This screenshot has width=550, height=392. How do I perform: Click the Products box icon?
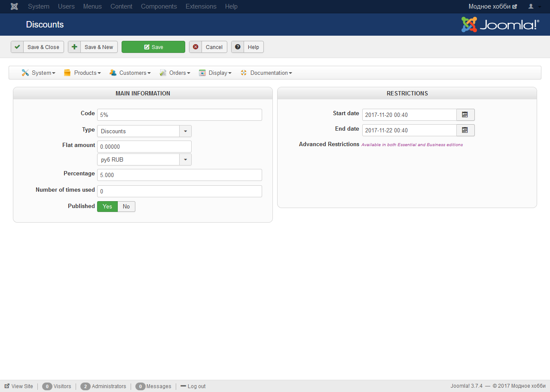coord(67,73)
